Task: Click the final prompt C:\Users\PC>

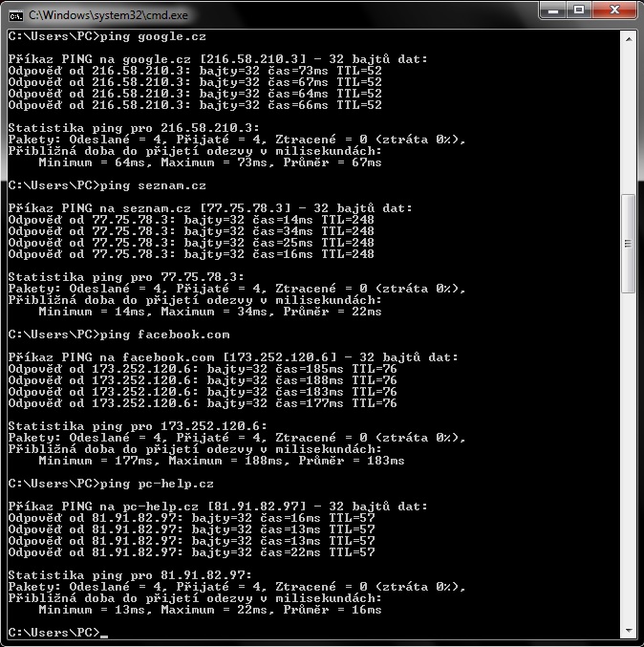Action: 54,633
